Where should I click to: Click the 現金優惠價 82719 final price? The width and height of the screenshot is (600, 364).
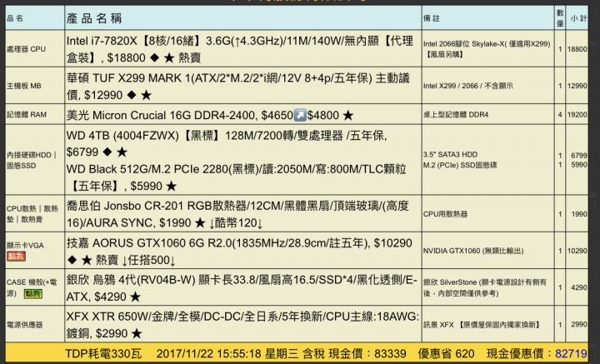tap(537, 354)
